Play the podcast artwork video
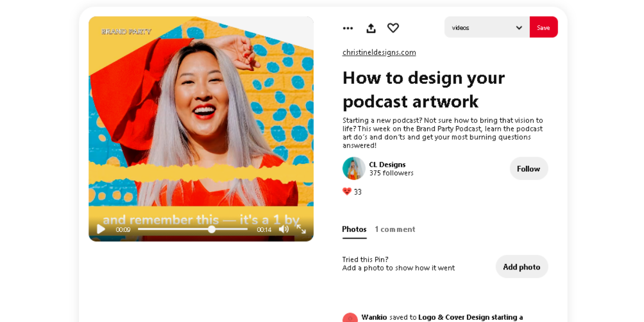 point(101,229)
